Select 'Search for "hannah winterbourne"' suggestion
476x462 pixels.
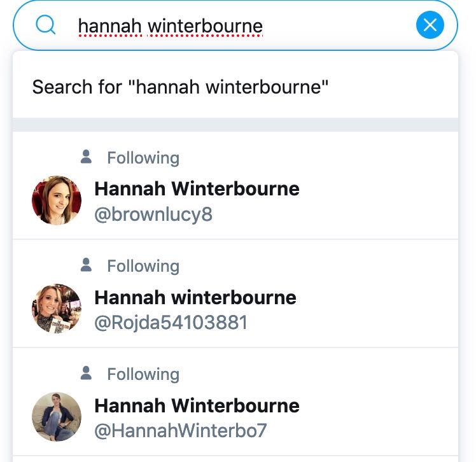pos(180,87)
